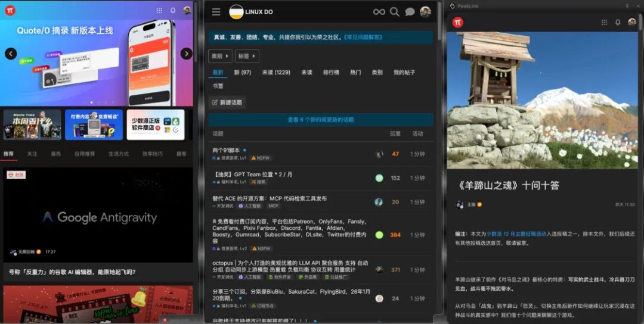Open topic 【抽奖】GPT Team 位置
This screenshot has width=644, height=324.
(253, 175)
